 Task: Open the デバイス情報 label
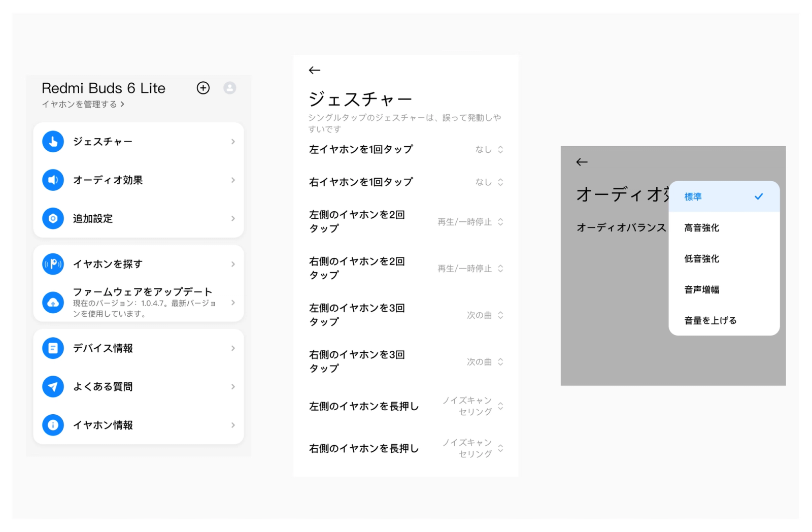tap(103, 348)
